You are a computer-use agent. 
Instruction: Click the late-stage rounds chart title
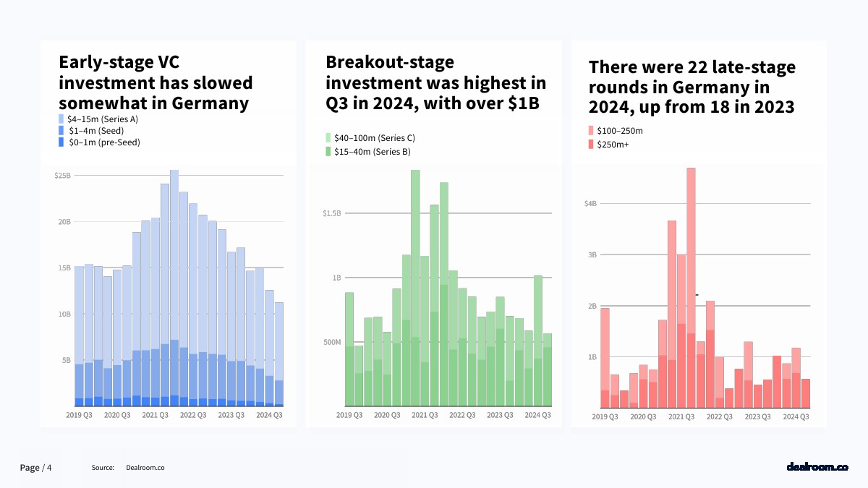[692, 87]
